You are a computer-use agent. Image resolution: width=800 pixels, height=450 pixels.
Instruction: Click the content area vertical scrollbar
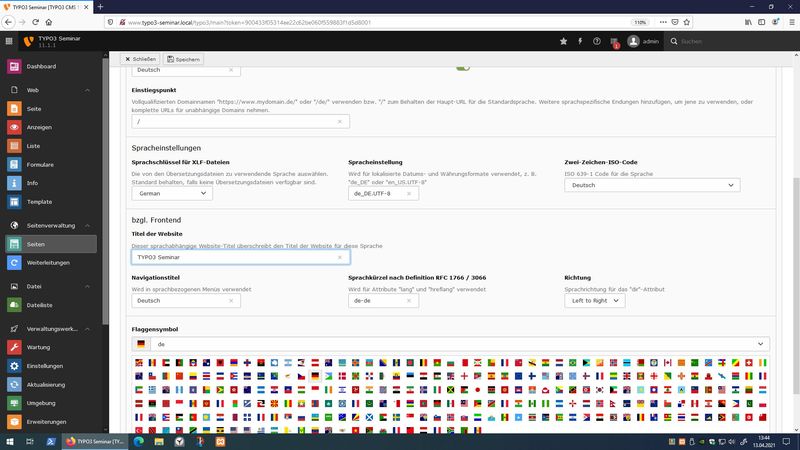coord(796,286)
